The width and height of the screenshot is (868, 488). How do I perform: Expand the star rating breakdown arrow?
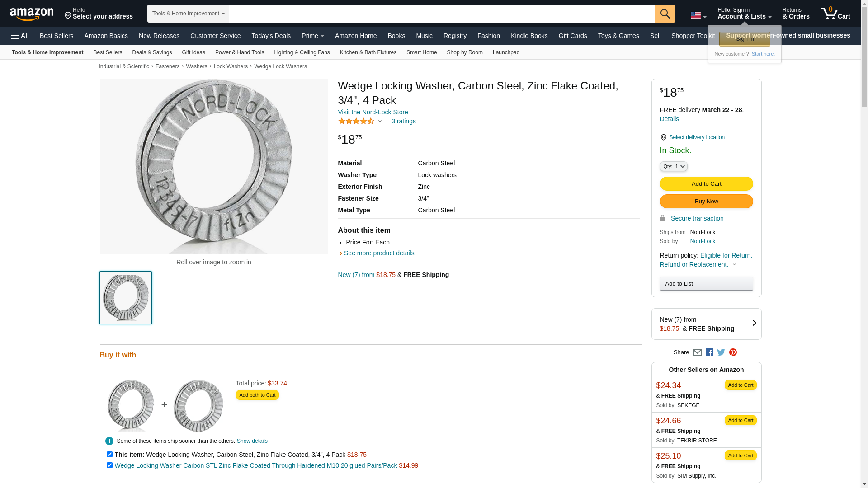380,121
